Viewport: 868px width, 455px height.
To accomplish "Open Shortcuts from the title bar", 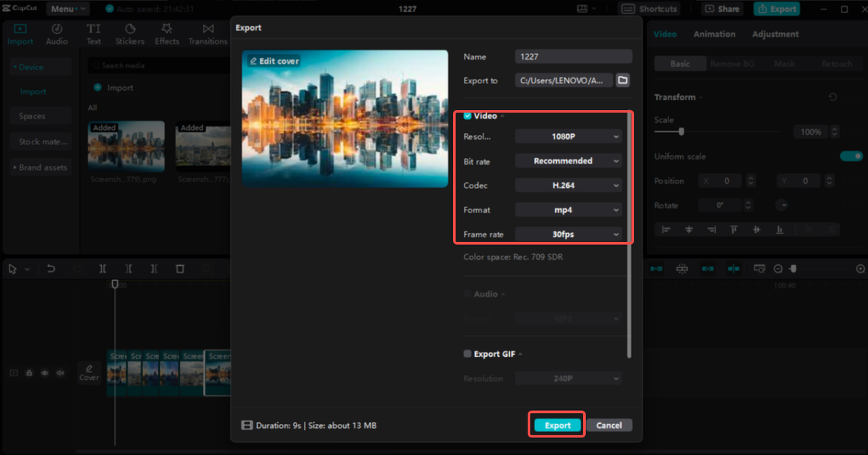I will pos(649,9).
